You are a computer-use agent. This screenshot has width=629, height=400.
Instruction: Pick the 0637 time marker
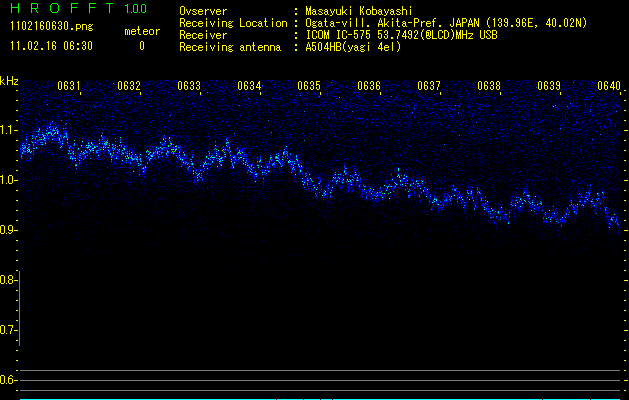429,87
